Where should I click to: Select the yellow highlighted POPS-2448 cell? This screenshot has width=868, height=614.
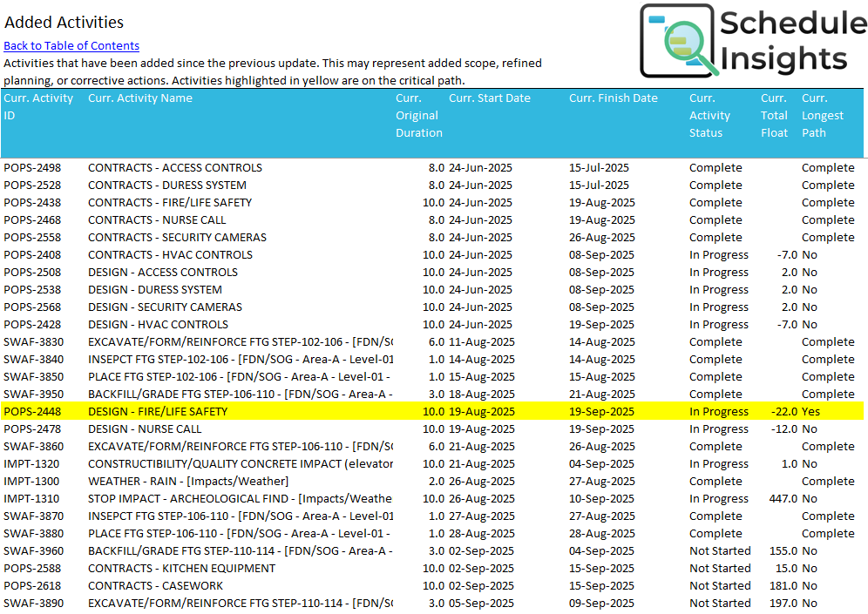click(x=32, y=412)
